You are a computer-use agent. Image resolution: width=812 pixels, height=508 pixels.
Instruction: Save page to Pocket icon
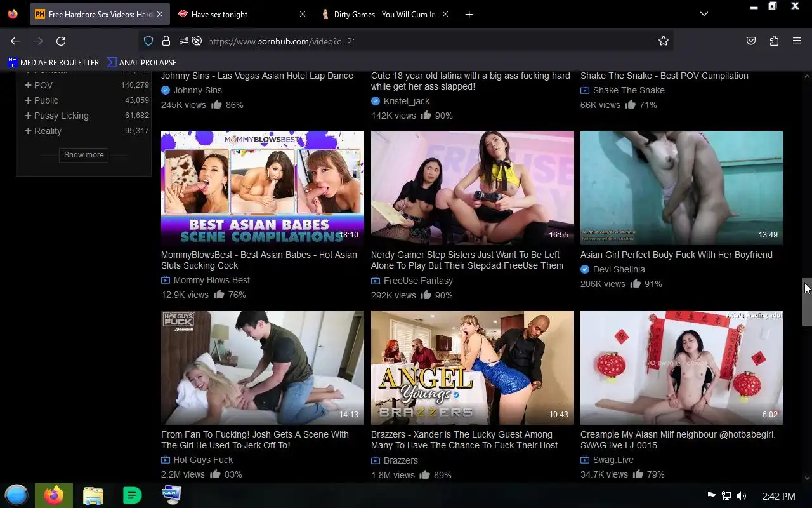coord(751,41)
